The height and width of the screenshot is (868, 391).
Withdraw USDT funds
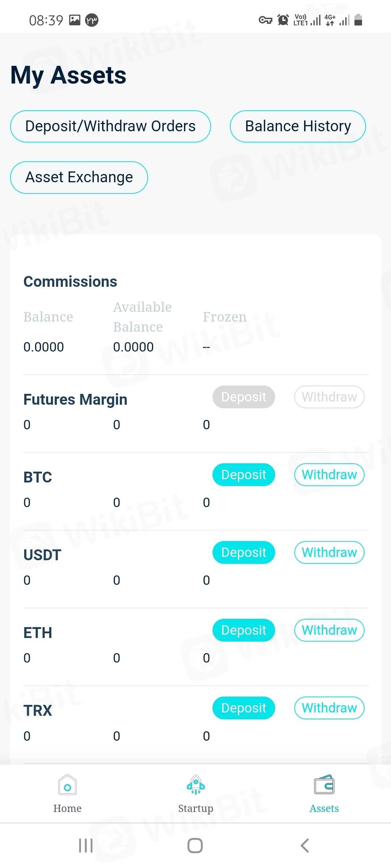tap(329, 552)
